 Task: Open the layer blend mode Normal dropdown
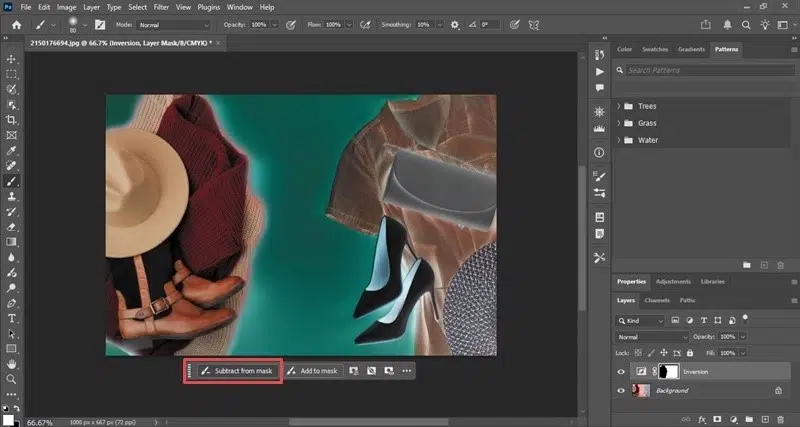652,337
